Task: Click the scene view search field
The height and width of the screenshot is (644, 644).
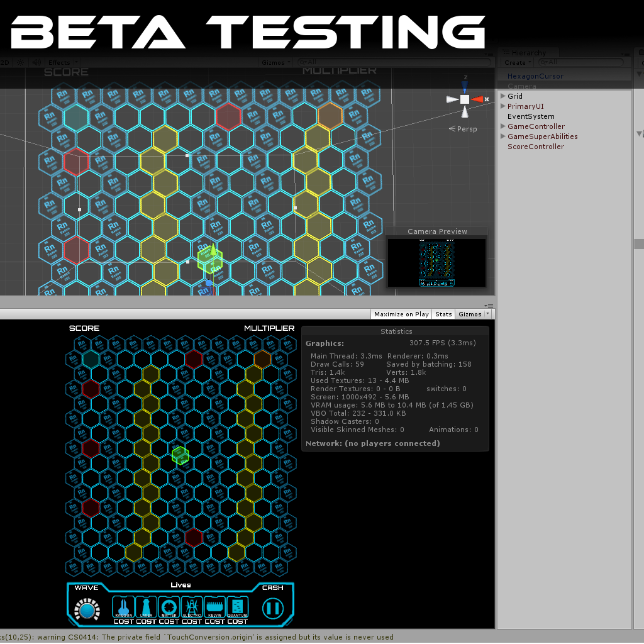Action: 394,62
